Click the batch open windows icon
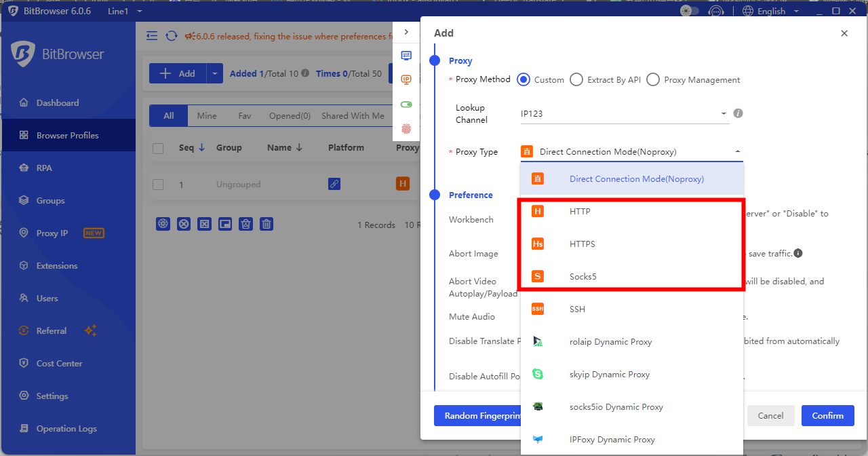The image size is (868, 456). coord(163,224)
